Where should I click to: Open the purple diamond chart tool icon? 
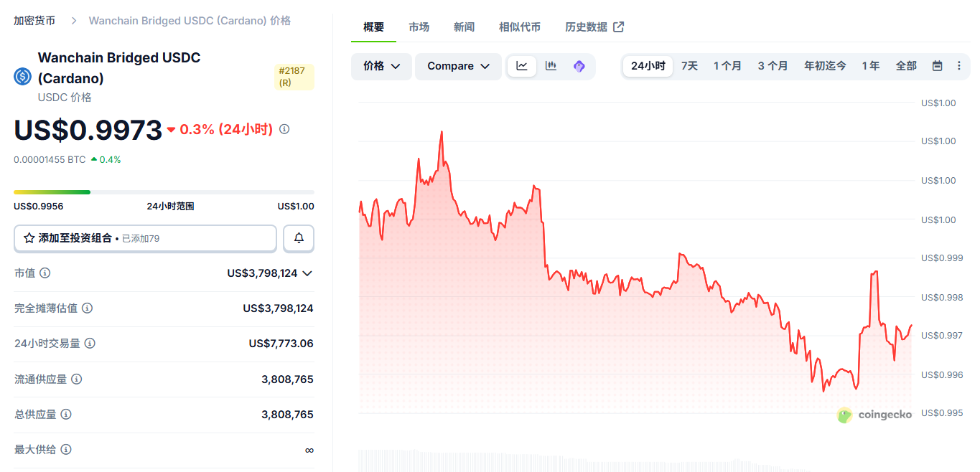579,66
